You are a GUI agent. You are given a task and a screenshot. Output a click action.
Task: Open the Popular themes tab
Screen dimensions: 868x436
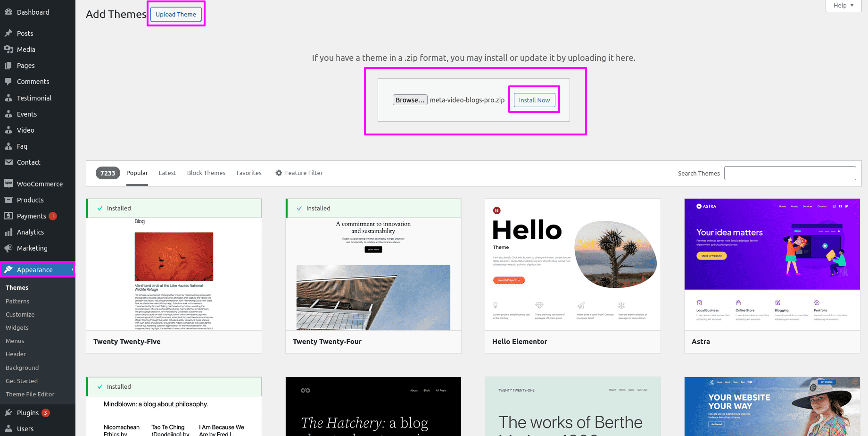[x=137, y=173]
